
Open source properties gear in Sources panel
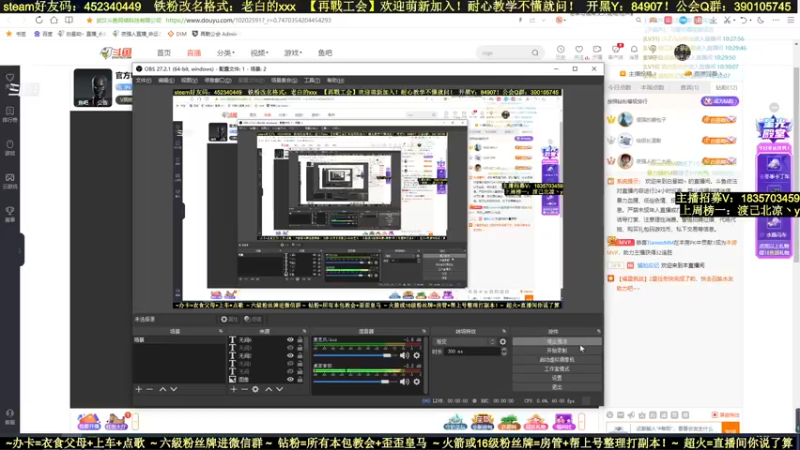click(x=256, y=389)
